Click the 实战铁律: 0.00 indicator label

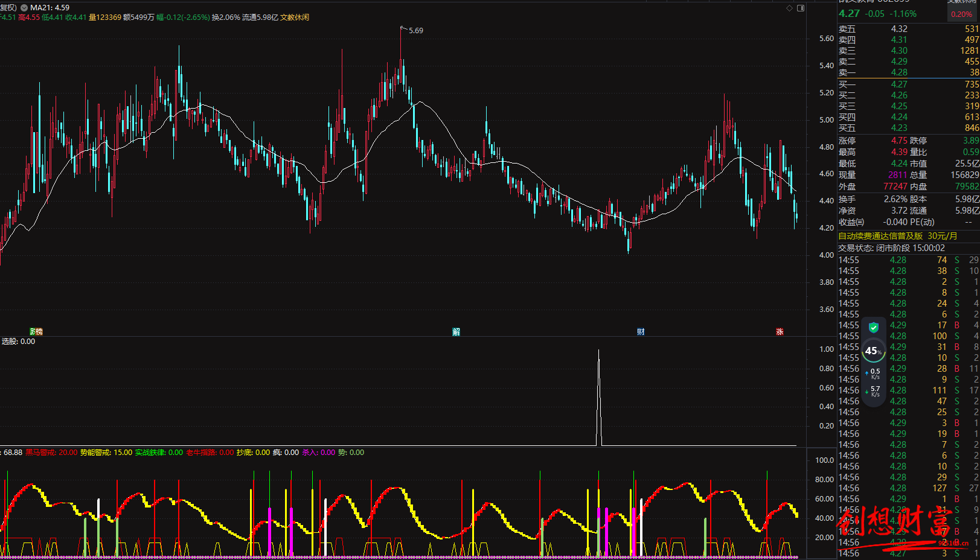pyautogui.click(x=159, y=453)
